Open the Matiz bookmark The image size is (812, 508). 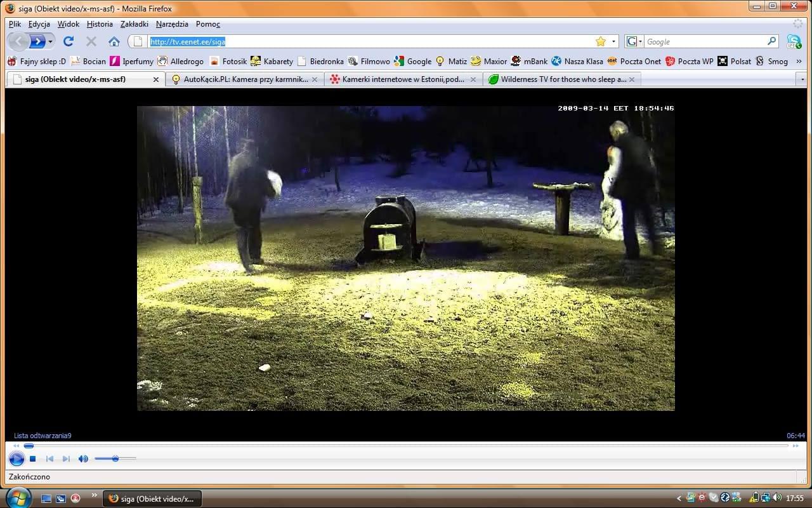[451, 62]
